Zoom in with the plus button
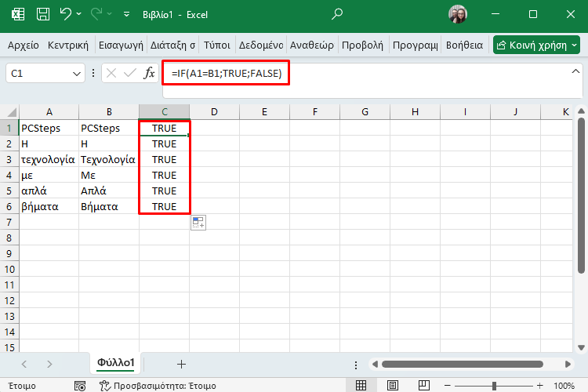The width and height of the screenshot is (588, 392). (539, 385)
